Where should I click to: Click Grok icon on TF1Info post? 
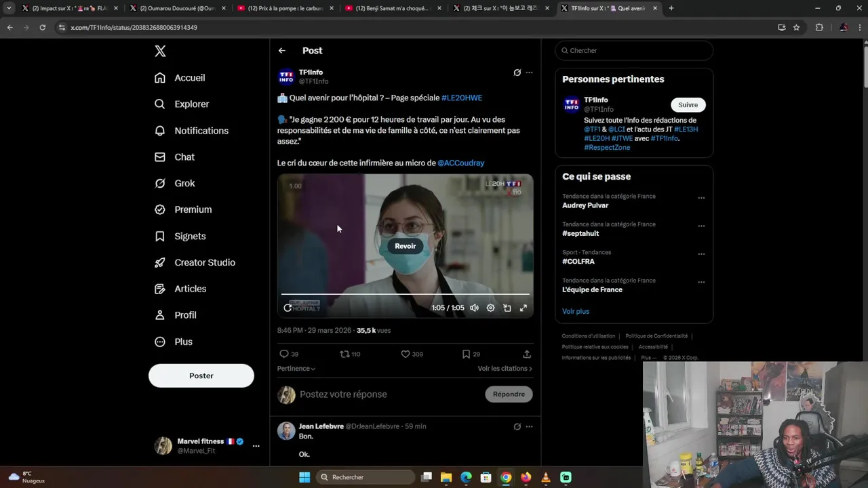[x=517, y=73]
